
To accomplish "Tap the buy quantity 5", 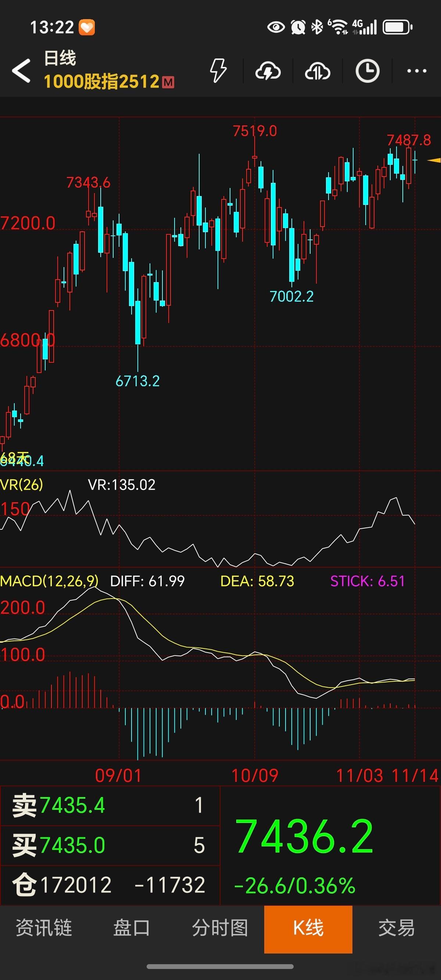I will click(x=199, y=845).
